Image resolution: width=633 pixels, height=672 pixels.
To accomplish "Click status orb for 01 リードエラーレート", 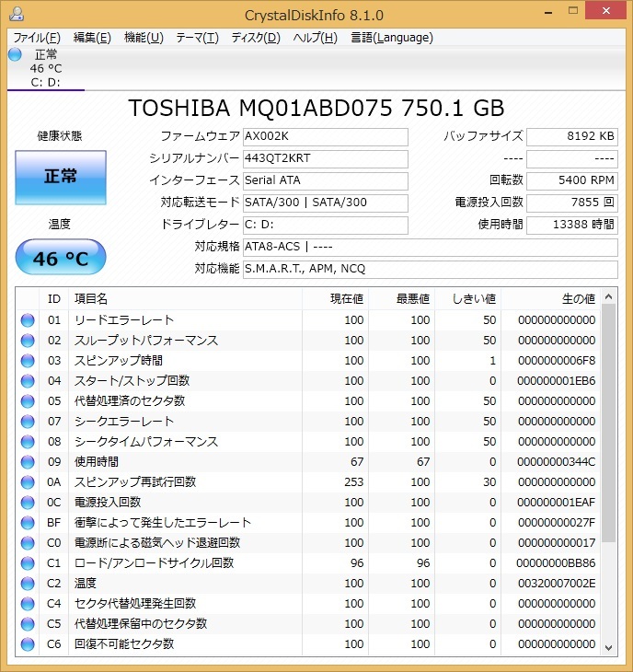I will (28, 320).
